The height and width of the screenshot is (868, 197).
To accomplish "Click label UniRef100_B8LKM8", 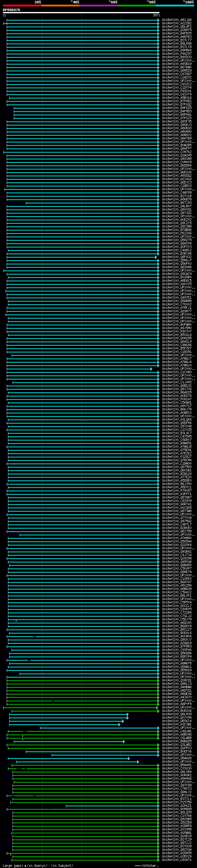I will click(x=176, y=43).
